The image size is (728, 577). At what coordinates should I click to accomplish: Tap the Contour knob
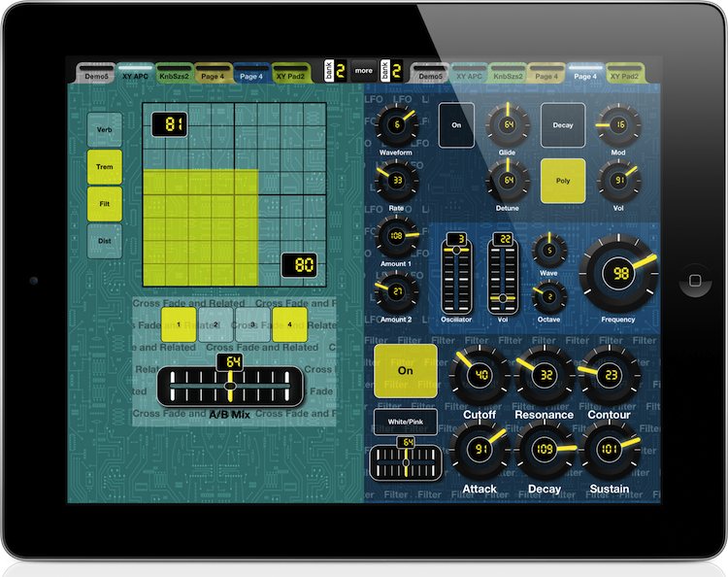610,374
